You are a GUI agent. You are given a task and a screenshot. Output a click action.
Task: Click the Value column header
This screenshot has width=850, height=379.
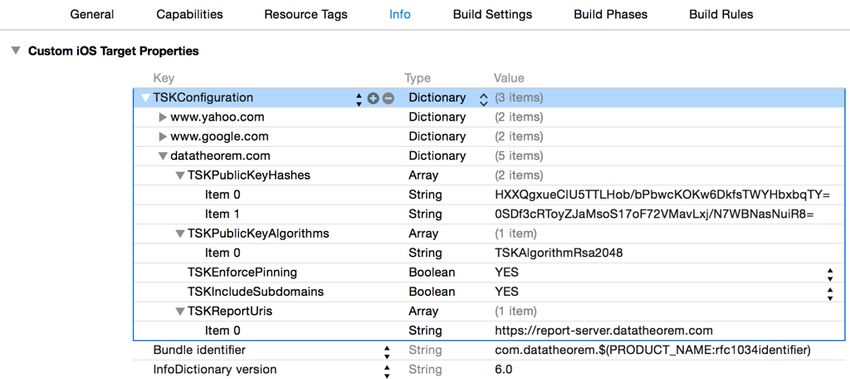point(509,79)
